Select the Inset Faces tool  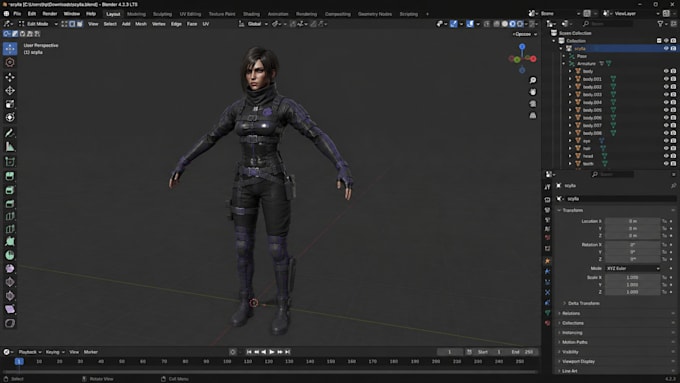[x=10, y=190]
